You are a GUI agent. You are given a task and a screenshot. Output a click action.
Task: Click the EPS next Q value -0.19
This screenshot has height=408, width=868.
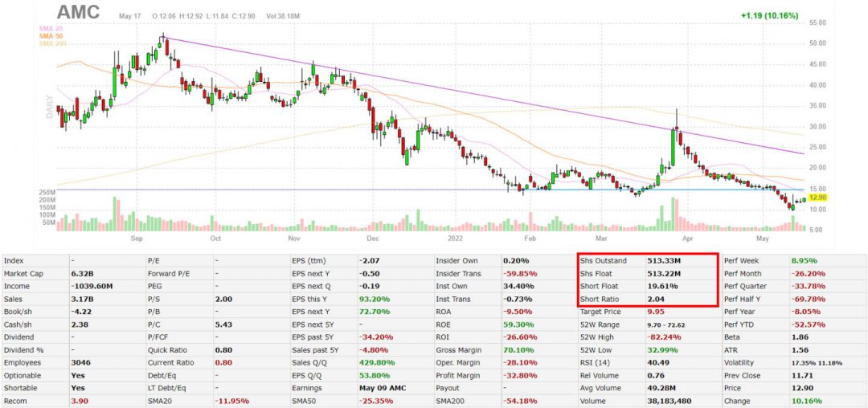(369, 287)
